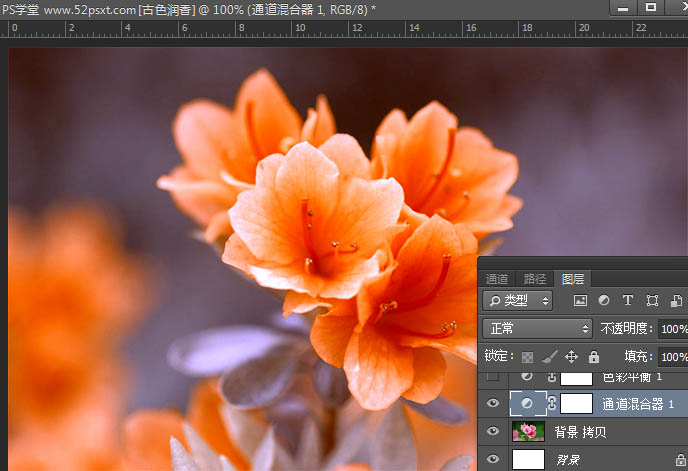Open the 类型 layer filter dropdown
Image resolution: width=688 pixels, height=471 pixels.
tap(517, 301)
